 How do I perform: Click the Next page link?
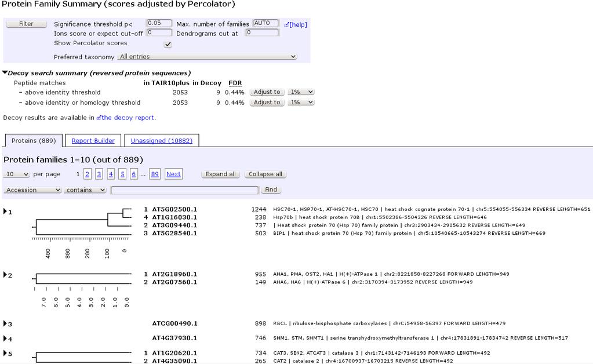(x=173, y=174)
